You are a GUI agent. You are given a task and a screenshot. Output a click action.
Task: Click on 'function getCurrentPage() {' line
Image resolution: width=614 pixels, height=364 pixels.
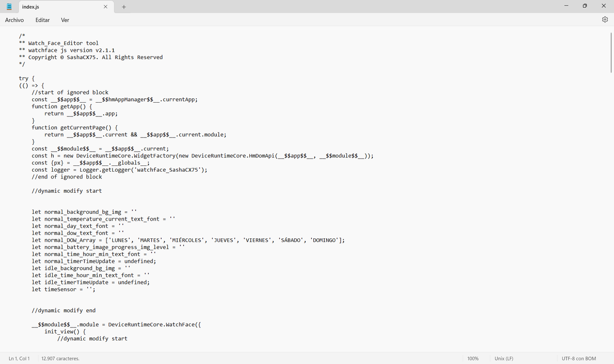(75, 128)
